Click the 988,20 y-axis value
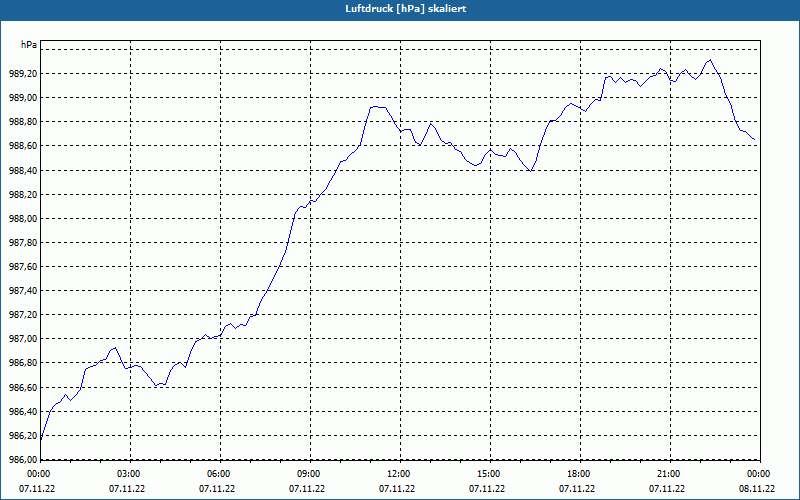The width and height of the screenshot is (800, 500). pos(23,194)
